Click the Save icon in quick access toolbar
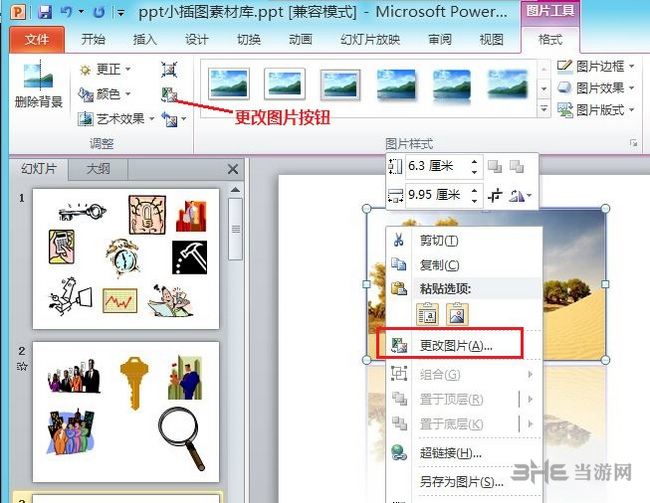 44,12
